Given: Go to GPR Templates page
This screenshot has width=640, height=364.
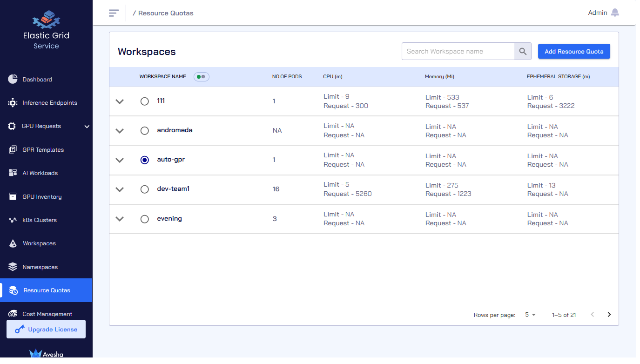Looking at the screenshot, I should point(43,150).
